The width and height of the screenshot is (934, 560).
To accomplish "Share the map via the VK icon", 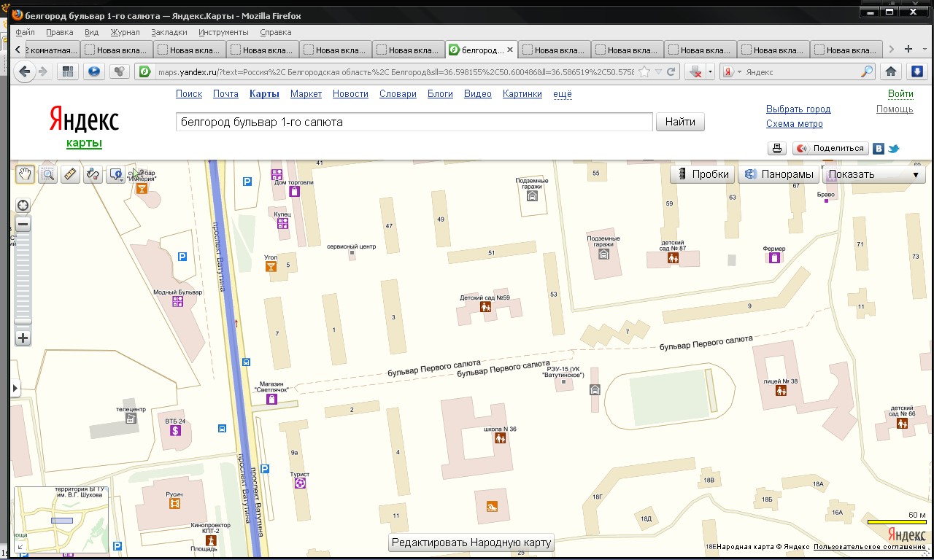I will tap(879, 148).
